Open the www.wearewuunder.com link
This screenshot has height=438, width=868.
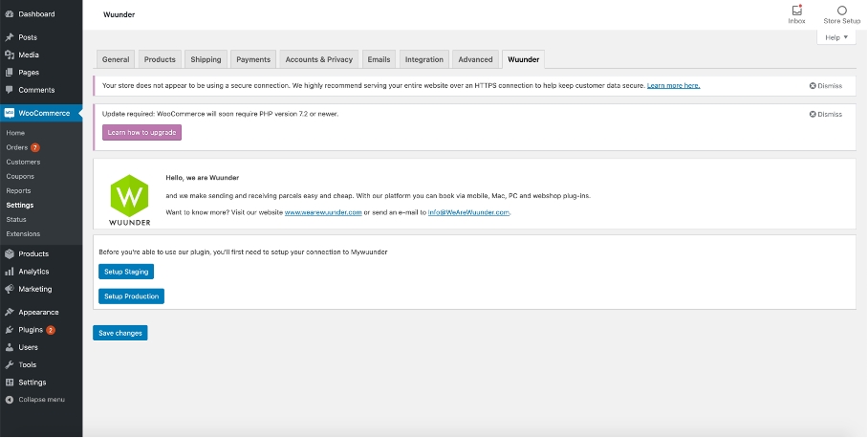click(323, 212)
